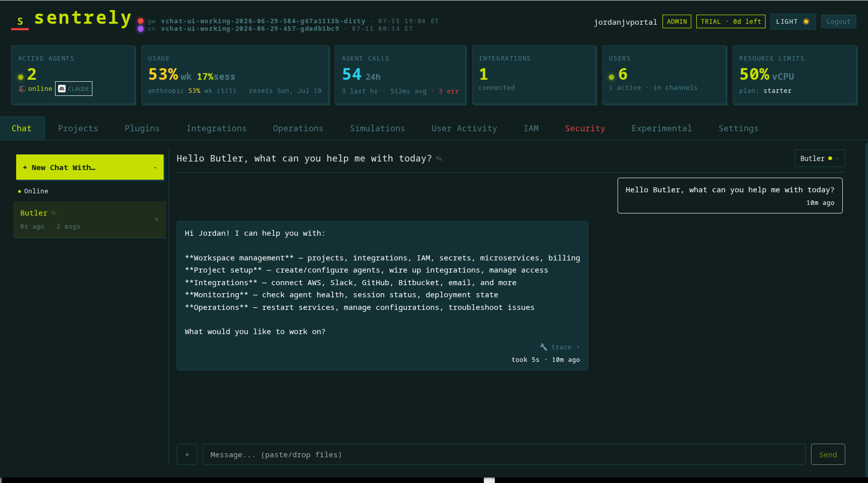Image resolution: width=868 pixels, height=483 pixels.
Task: Switch to the Simulations tab
Action: tap(377, 128)
